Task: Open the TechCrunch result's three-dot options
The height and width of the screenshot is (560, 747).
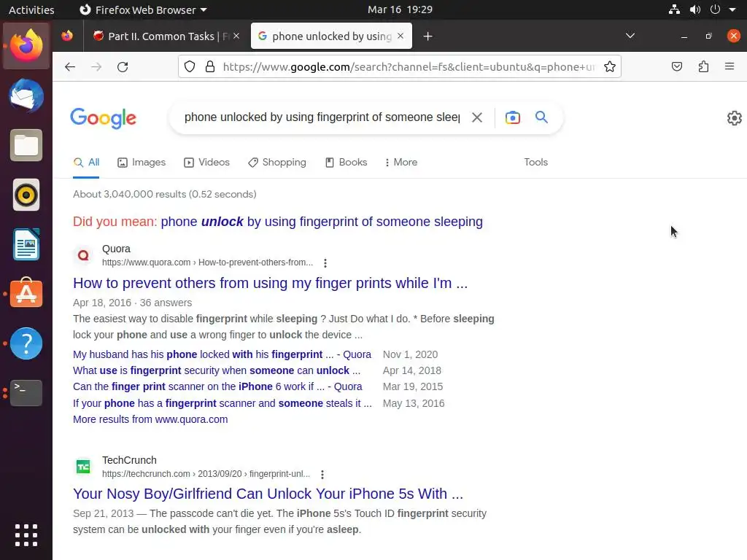Action: pos(322,474)
